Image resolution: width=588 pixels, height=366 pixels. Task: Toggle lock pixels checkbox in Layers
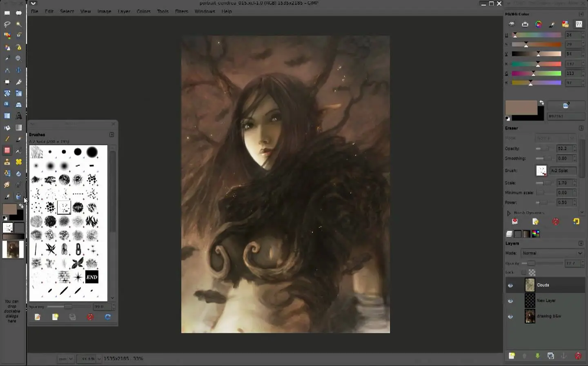click(x=524, y=272)
